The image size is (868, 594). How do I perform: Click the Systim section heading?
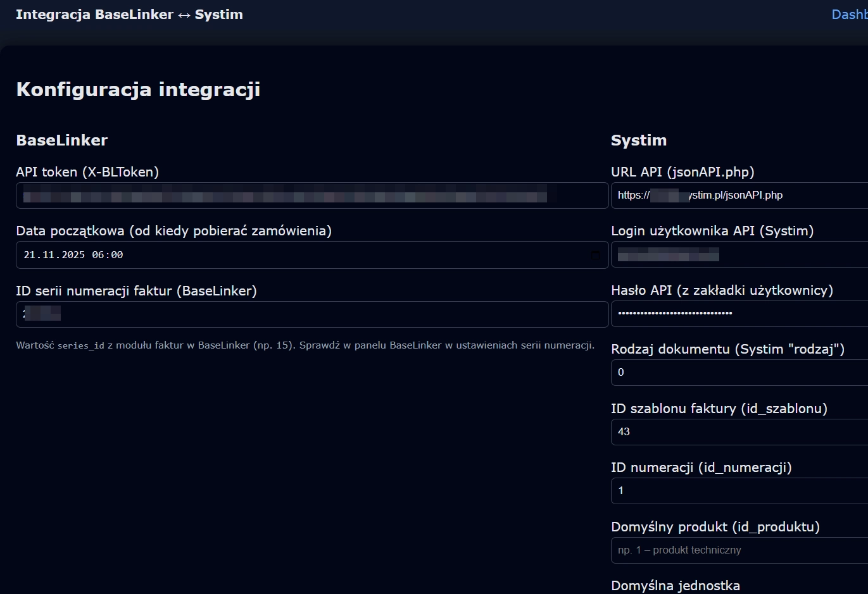639,140
